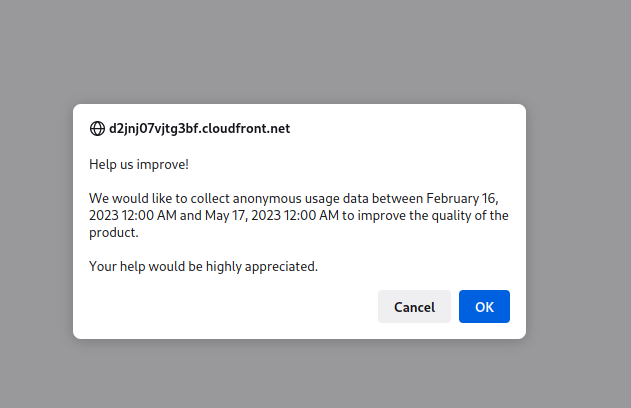Click the globe icon beside the domain
Image resolution: width=631 pixels, height=408 pixels.
[97, 129]
